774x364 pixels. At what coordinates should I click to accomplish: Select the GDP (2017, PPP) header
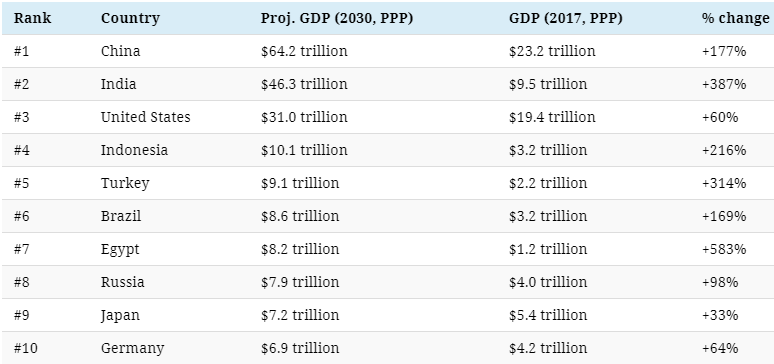click(x=566, y=19)
